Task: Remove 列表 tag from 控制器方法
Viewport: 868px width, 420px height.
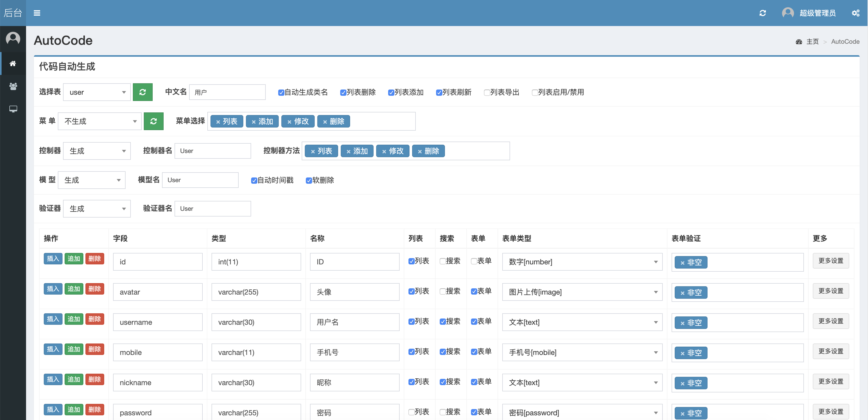Action: tap(313, 151)
